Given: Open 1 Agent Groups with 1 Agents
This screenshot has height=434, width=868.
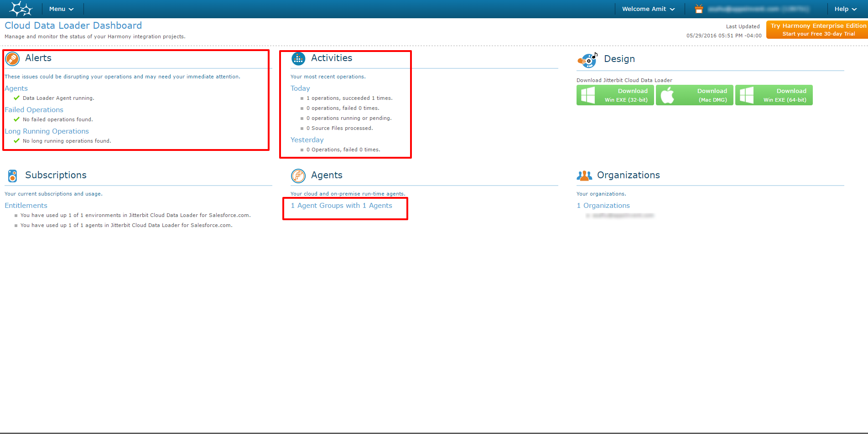Looking at the screenshot, I should [x=342, y=206].
